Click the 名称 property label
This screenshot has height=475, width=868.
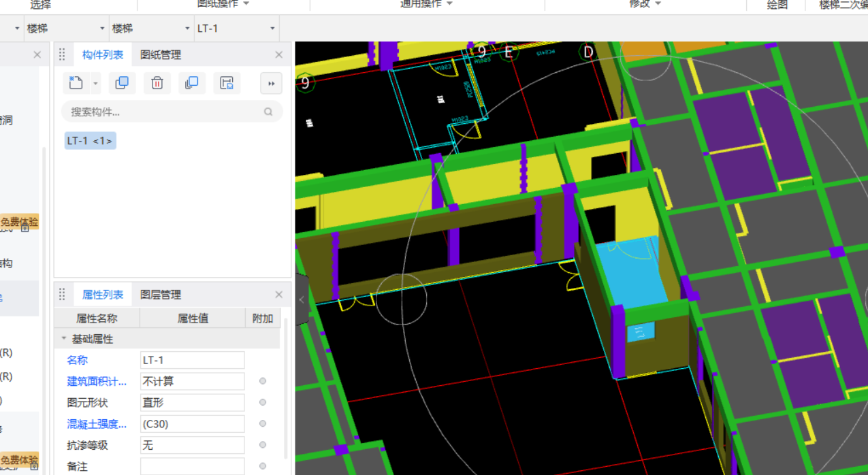click(x=78, y=360)
